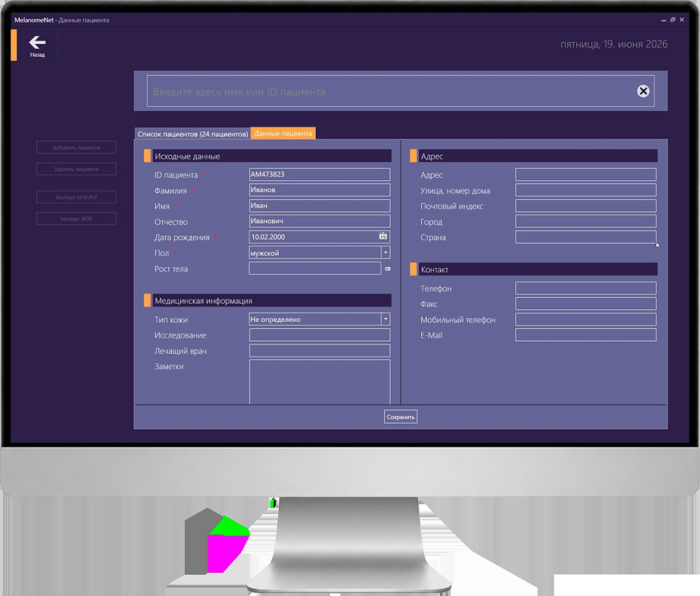Click the Удалить пациента button
Image resolution: width=700 pixels, height=596 pixels.
click(76, 170)
